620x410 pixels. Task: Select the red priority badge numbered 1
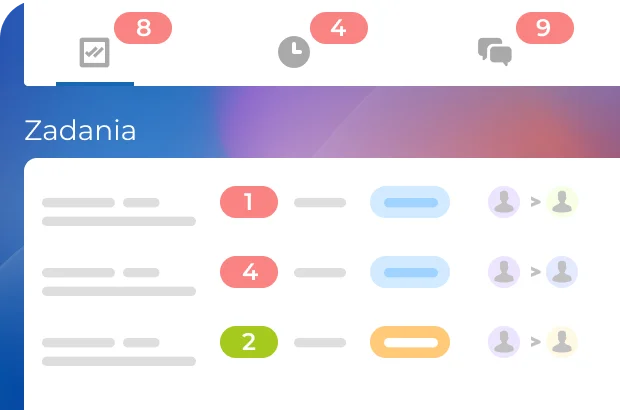pyautogui.click(x=248, y=202)
